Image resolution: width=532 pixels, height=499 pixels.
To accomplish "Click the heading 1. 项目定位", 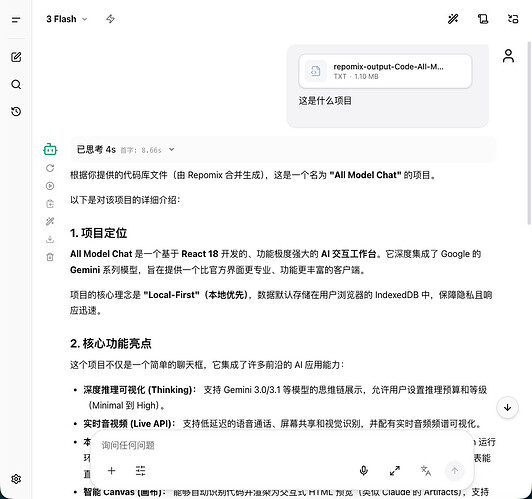I will pos(98,233).
